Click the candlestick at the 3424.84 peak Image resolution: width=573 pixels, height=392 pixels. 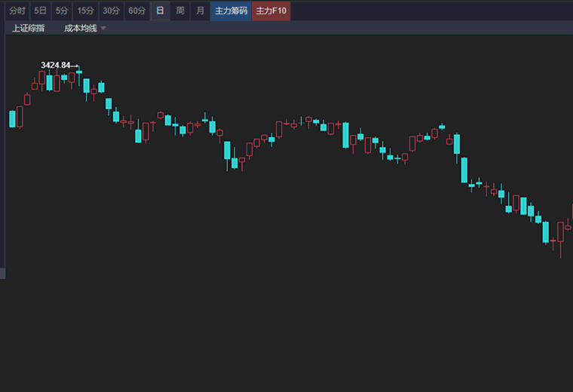[x=79, y=75]
